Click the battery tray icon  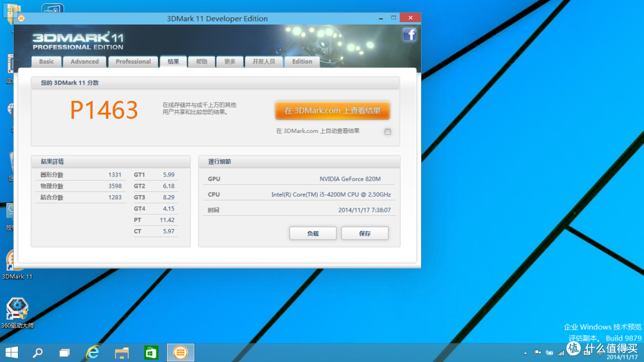pos(549,352)
